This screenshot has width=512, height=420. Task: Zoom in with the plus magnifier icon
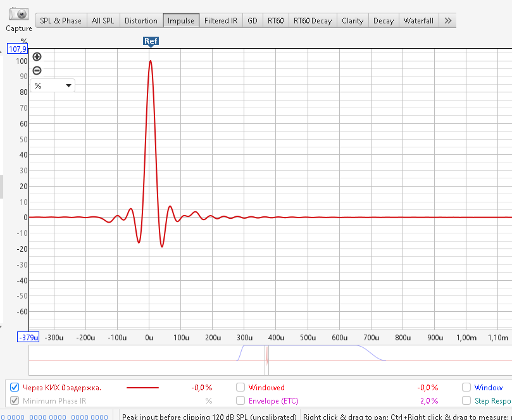[37, 56]
